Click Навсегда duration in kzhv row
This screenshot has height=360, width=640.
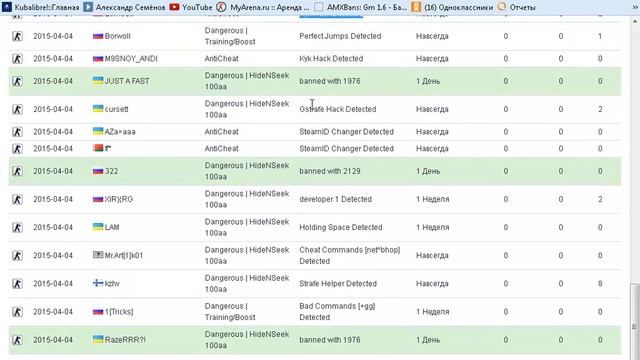click(432, 283)
